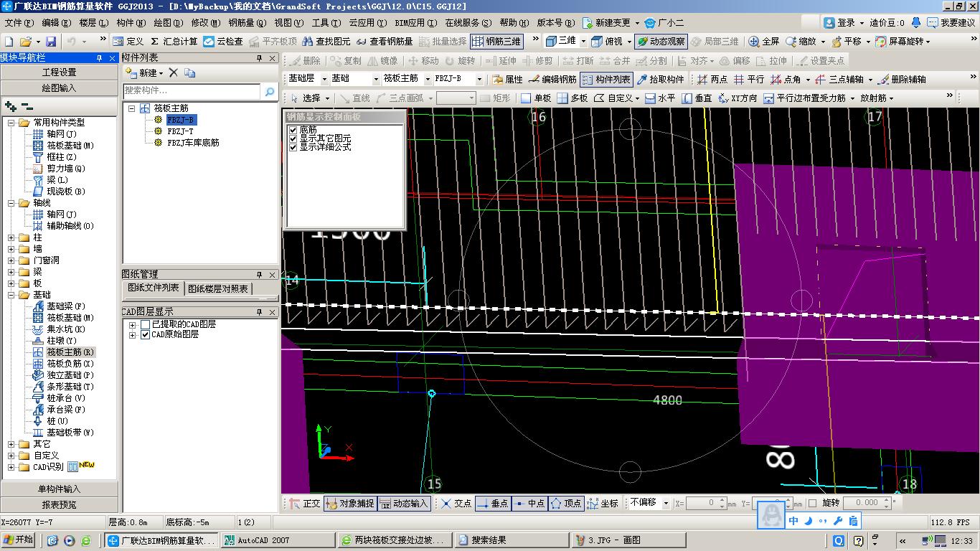This screenshot has height=551, width=980.
Task: Open the 基础层 floor dropdown
Action: tap(324, 79)
